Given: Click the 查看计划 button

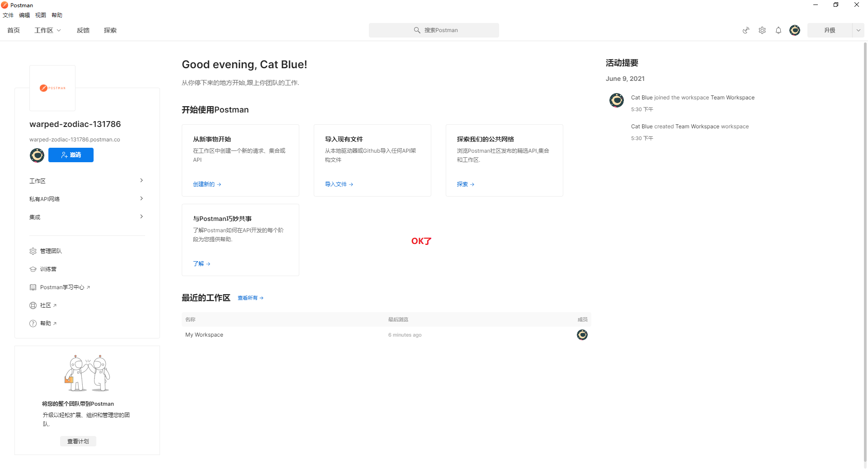Looking at the screenshot, I should coord(78,441).
